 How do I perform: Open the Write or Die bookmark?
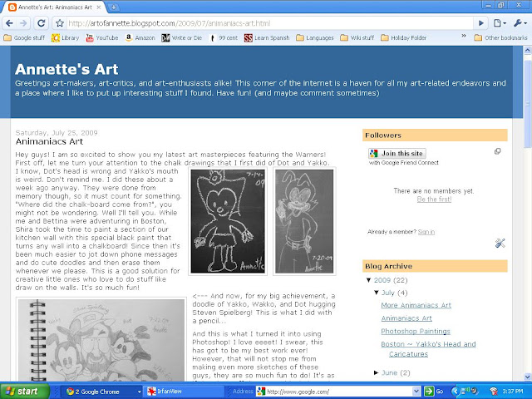(182, 37)
